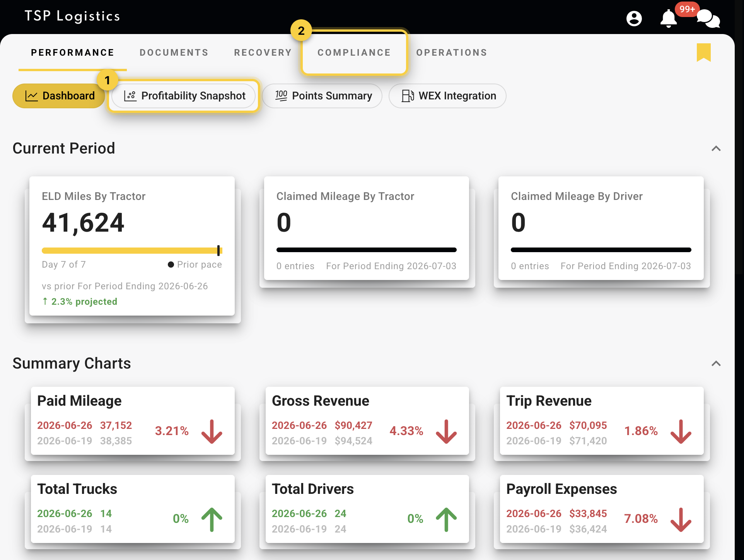Switch to the Compliance tab
The width and height of the screenshot is (744, 560).
354,53
